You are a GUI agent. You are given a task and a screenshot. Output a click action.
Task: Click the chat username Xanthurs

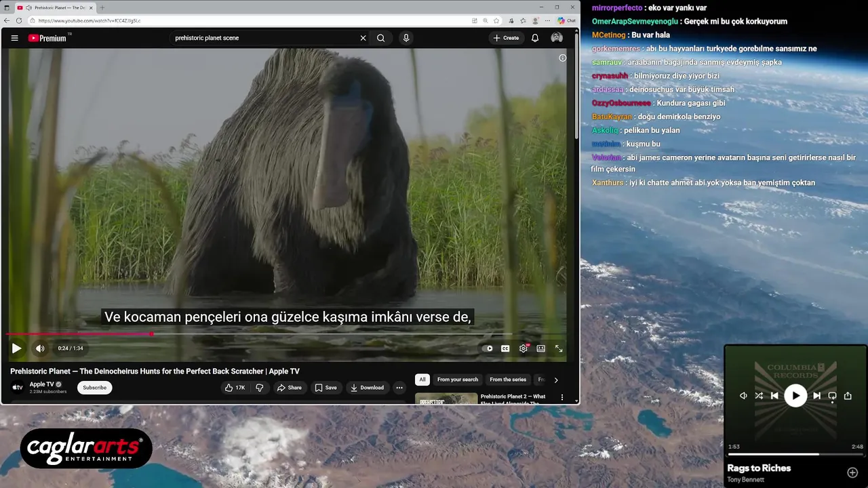608,183
